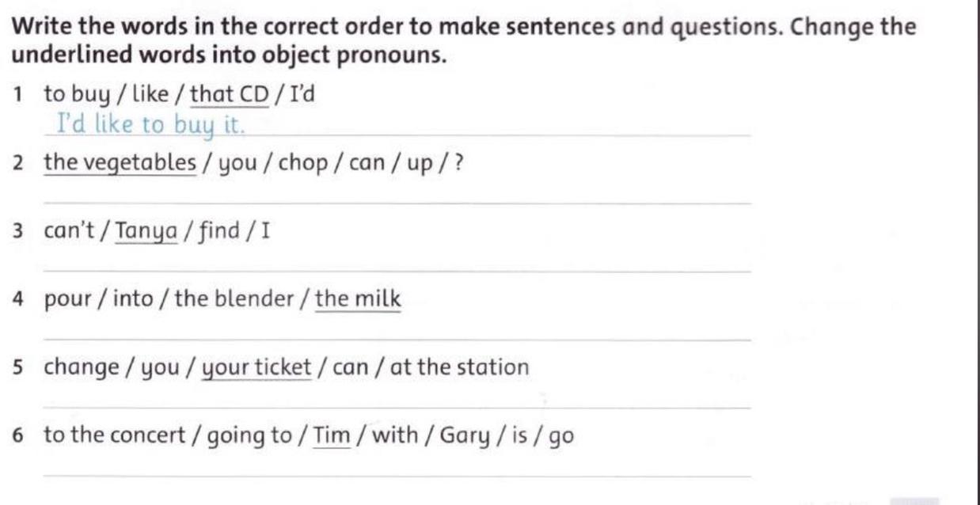The height and width of the screenshot is (505, 980).
Task: Select the underlined words "that CD"
Action: click(230, 95)
